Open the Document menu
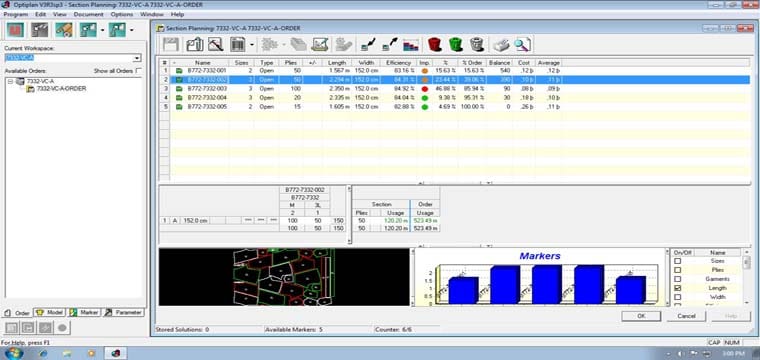 pyautogui.click(x=89, y=15)
